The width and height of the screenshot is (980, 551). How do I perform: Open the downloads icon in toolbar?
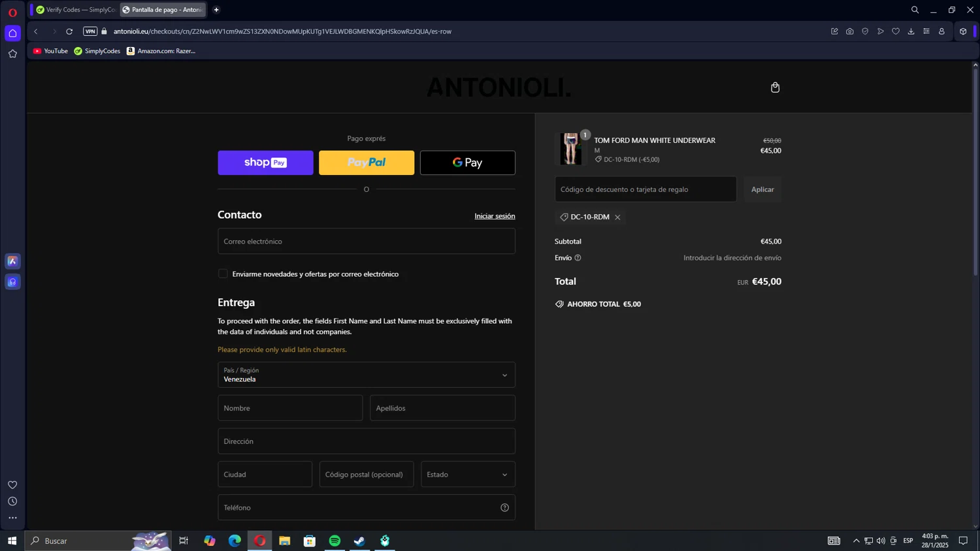click(x=911, y=31)
